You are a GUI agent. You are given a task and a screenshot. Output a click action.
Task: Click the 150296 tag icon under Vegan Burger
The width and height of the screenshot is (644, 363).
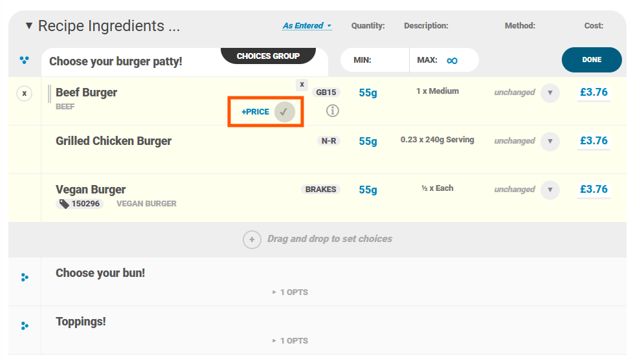click(x=64, y=204)
